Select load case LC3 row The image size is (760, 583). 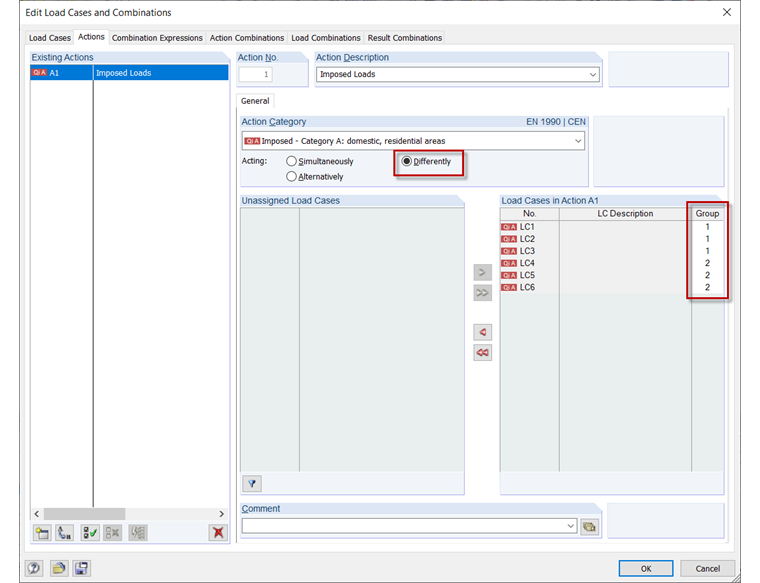tap(612, 251)
